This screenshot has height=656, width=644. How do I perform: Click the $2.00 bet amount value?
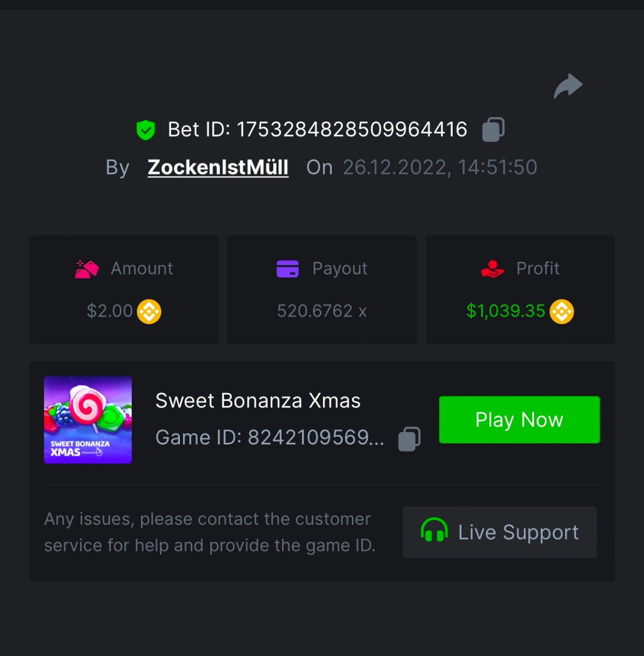click(x=110, y=311)
